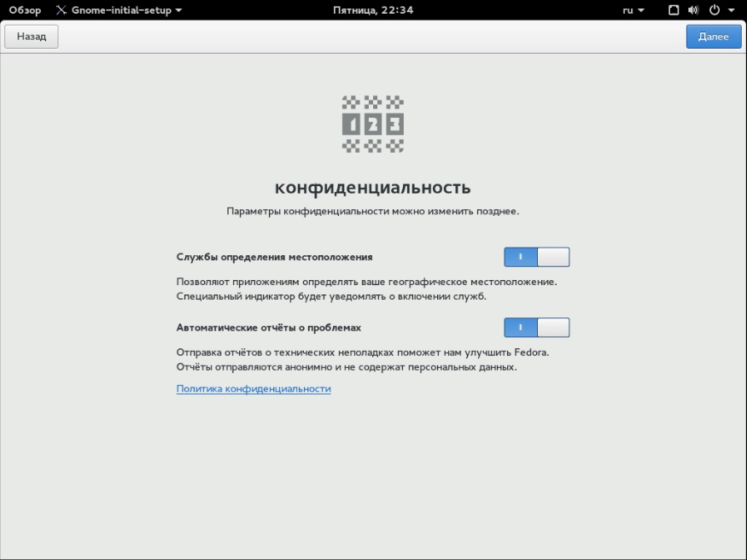Turn off automatic problem reports switch
The image size is (747, 560).
(536, 328)
